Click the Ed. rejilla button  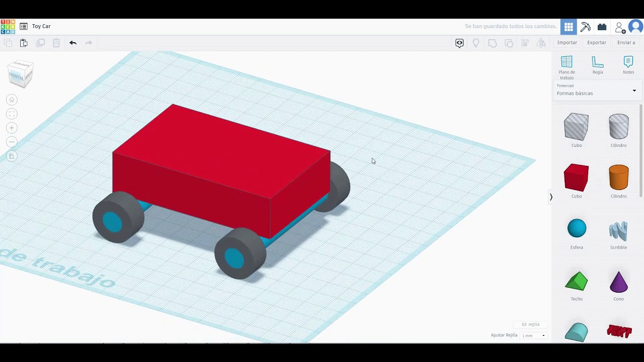click(530, 324)
